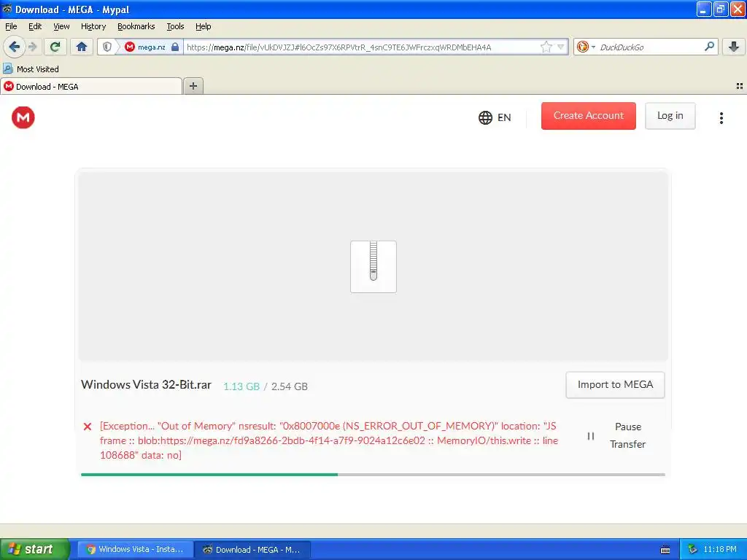Click the Out of Memory exception message

click(329, 440)
